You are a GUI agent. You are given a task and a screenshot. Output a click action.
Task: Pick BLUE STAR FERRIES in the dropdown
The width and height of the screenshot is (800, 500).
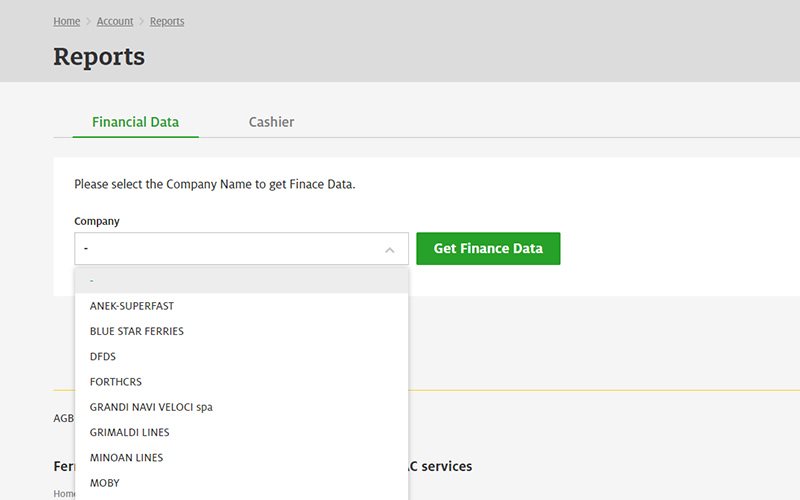(137, 331)
